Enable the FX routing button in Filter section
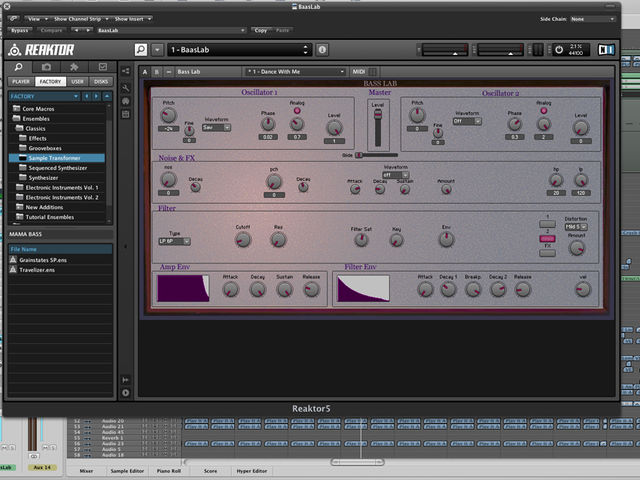Screen dimensions: 640x480 (x=547, y=253)
